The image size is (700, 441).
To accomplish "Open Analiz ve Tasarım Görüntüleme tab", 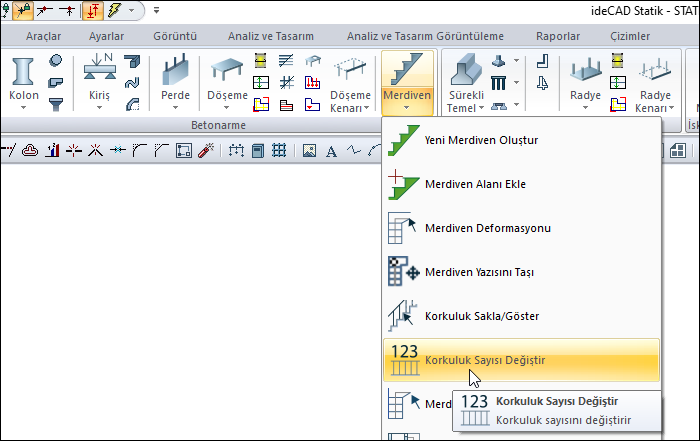I will click(x=425, y=36).
